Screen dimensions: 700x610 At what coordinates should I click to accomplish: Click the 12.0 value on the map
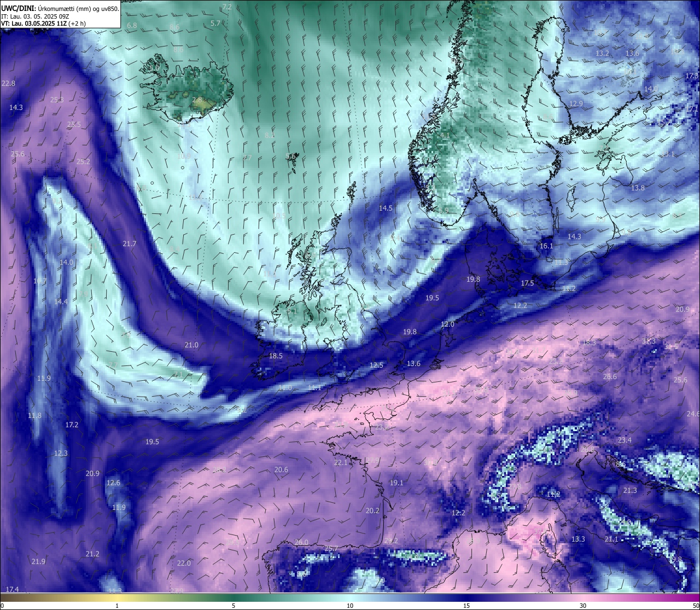tap(447, 324)
